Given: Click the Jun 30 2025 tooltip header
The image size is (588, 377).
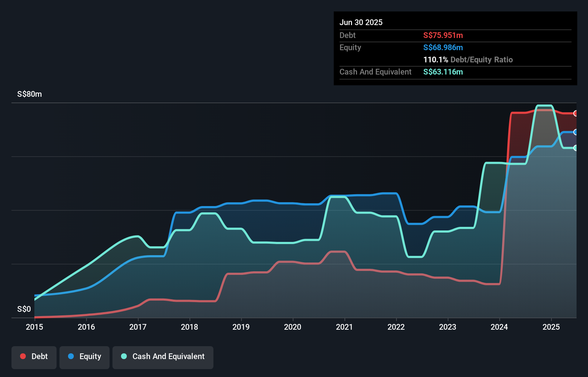Looking at the screenshot, I should pos(361,22).
